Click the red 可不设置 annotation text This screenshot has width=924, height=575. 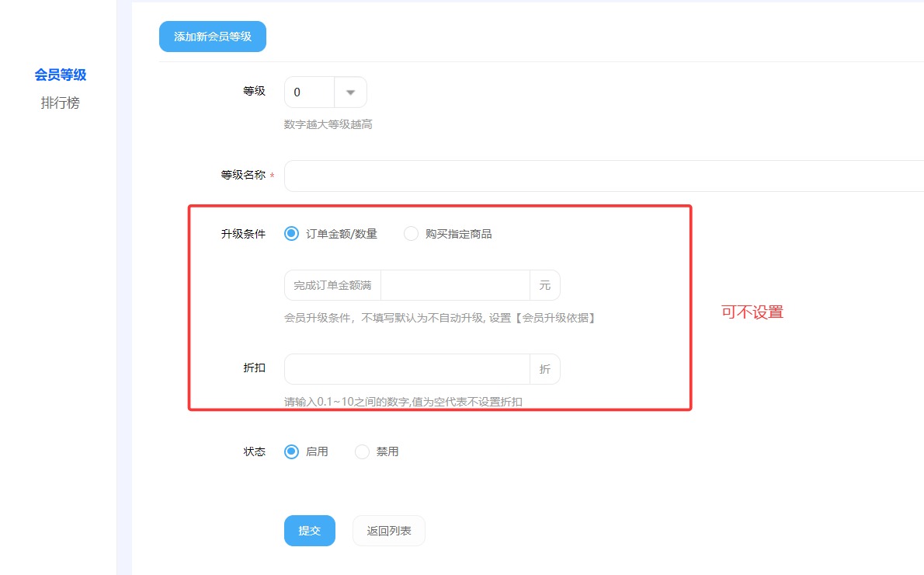pos(751,311)
